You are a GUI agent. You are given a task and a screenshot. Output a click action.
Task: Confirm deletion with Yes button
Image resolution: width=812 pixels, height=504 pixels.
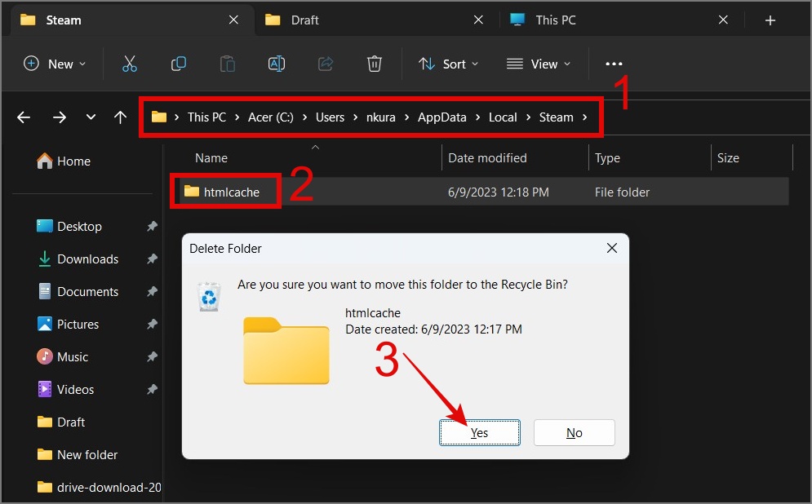(x=480, y=432)
